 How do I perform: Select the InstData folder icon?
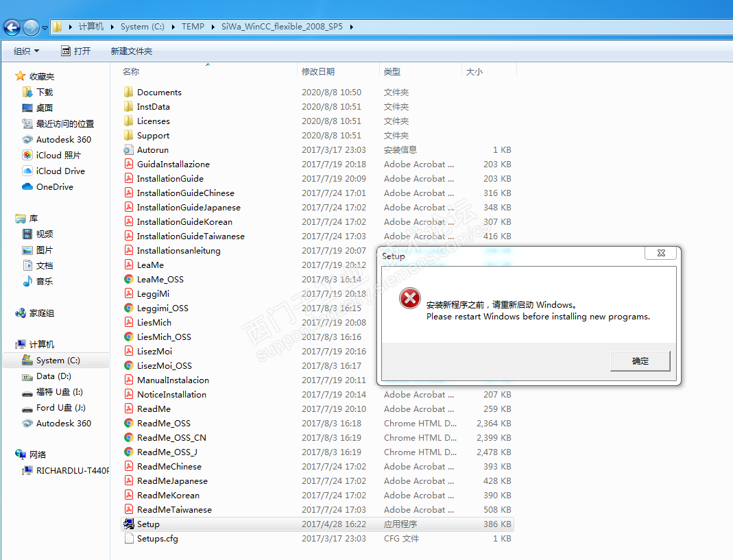click(128, 106)
